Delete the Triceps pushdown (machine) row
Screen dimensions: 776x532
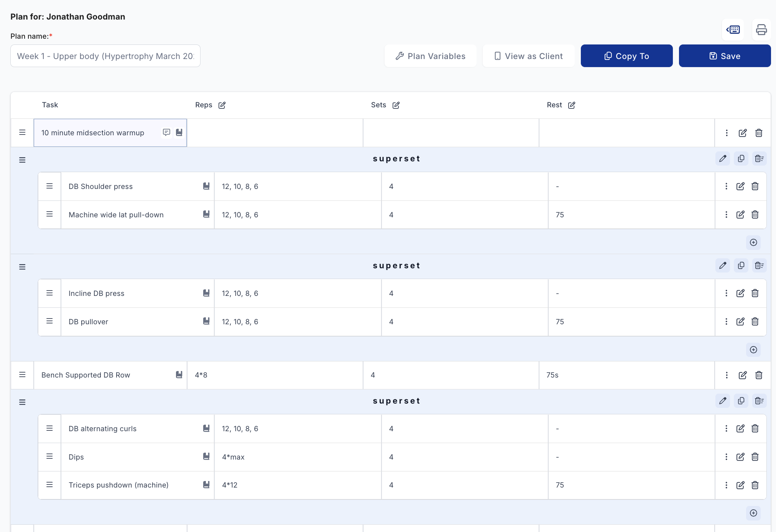coord(755,485)
